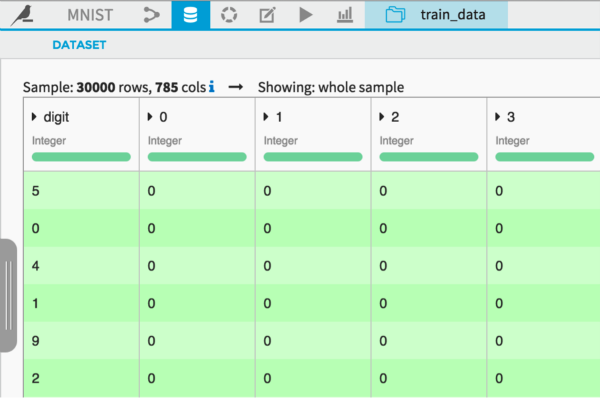Select the train_data dataset tab
This screenshot has height=398, width=600.
[x=436, y=15]
